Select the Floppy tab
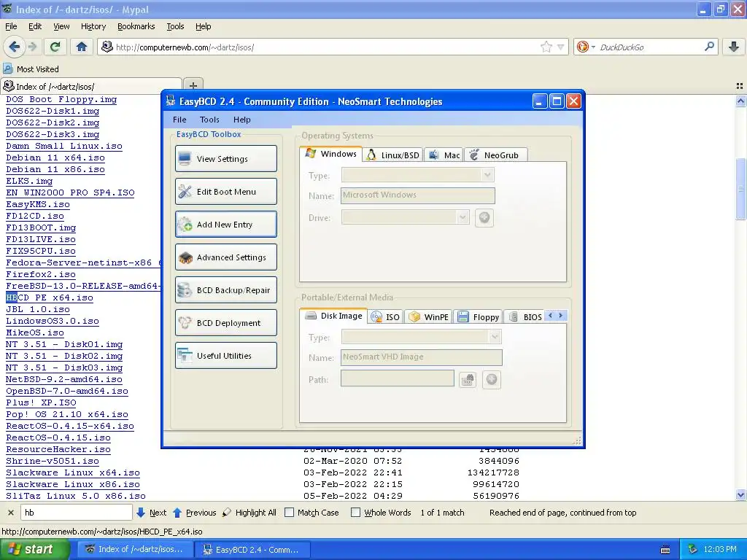The width and height of the screenshot is (747, 560). pyautogui.click(x=478, y=316)
